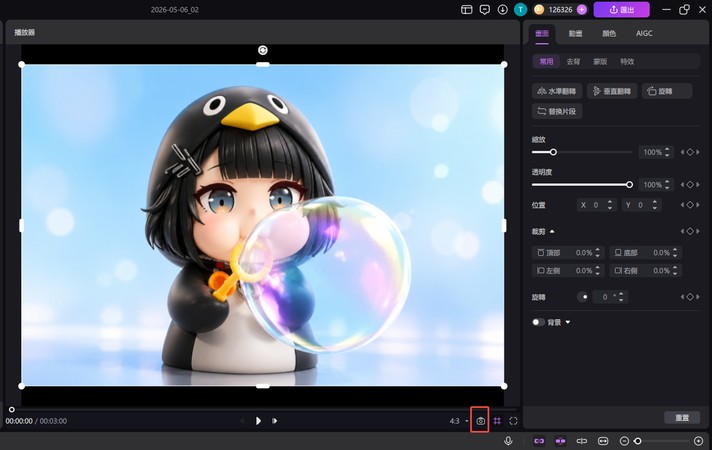Click the 旋轉 rotate button
Image resolution: width=712 pixels, height=450 pixels.
(x=667, y=91)
